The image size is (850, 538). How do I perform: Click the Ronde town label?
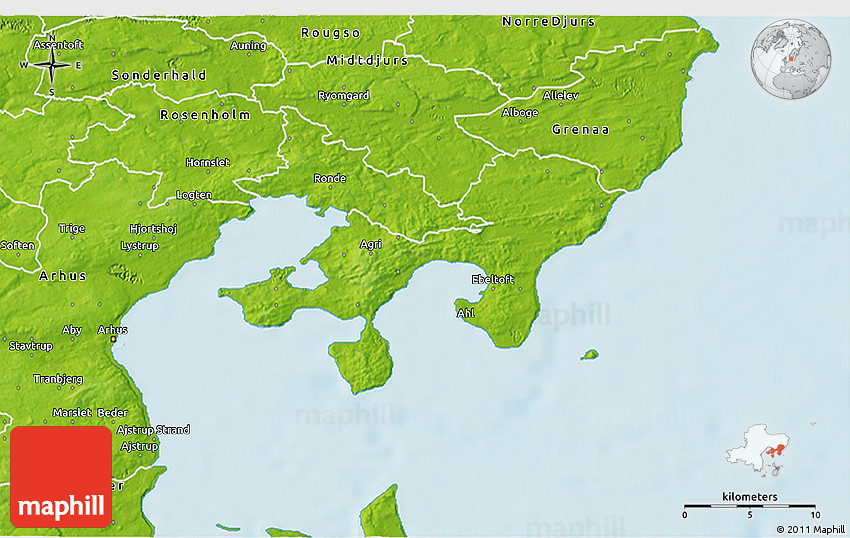click(x=330, y=179)
